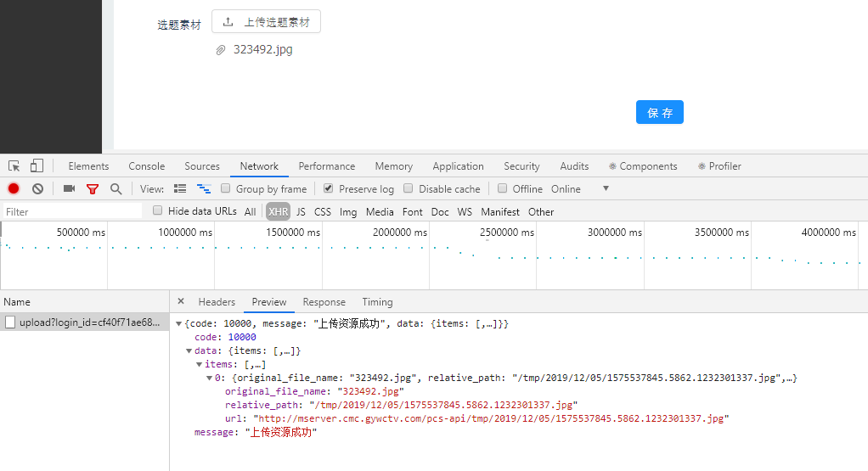
Task: Open the Online throttling dropdown
Action: (x=606, y=188)
